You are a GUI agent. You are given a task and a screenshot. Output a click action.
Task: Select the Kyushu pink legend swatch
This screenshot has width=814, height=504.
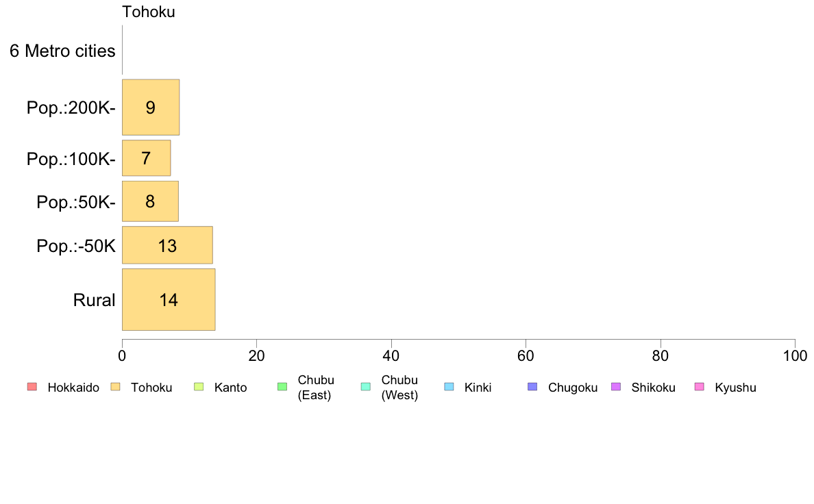(x=700, y=387)
